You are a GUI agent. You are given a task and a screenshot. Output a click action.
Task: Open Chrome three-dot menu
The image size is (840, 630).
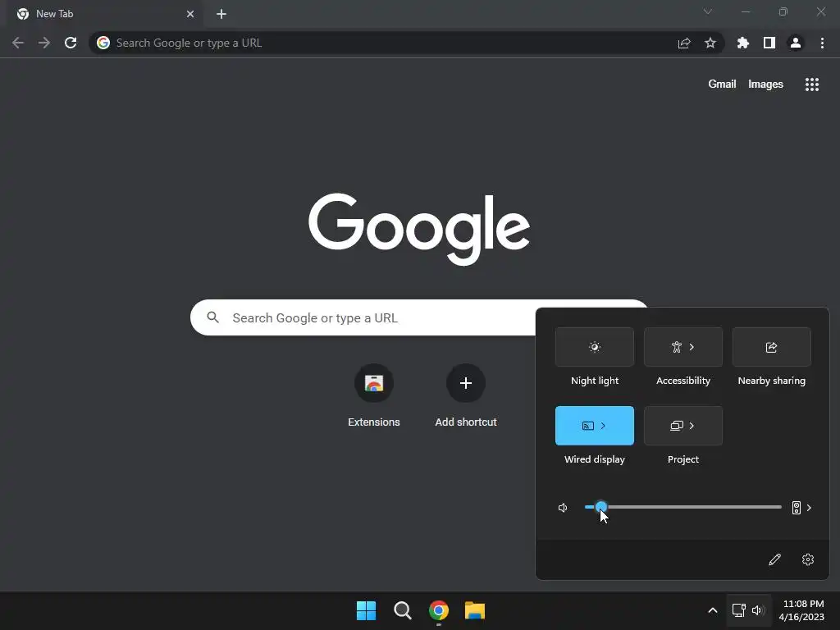point(822,43)
